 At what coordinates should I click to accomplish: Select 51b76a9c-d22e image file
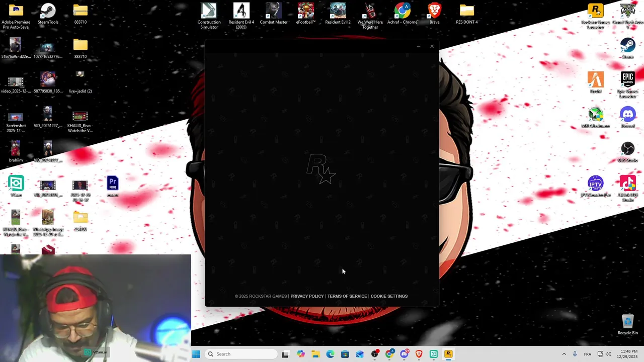(16, 48)
